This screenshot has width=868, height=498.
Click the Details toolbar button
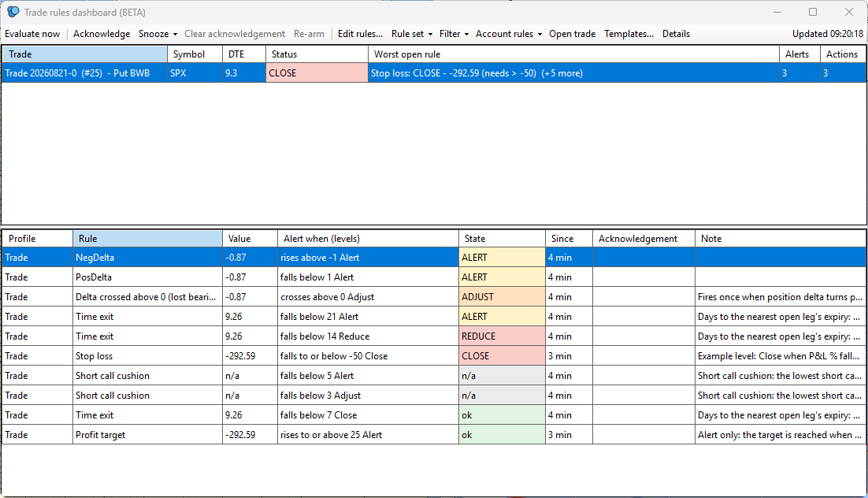tap(676, 34)
